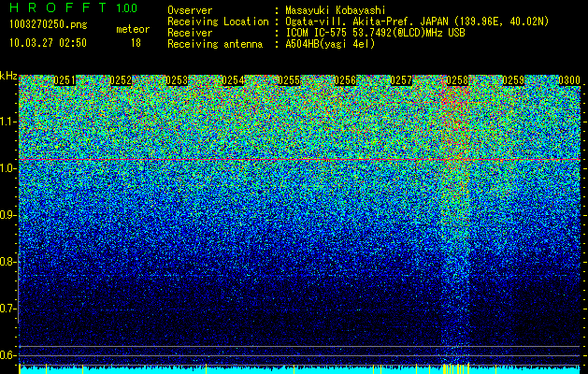Click the 1.0 frequency axis label
This screenshot has height=374, width=588.
[8, 168]
